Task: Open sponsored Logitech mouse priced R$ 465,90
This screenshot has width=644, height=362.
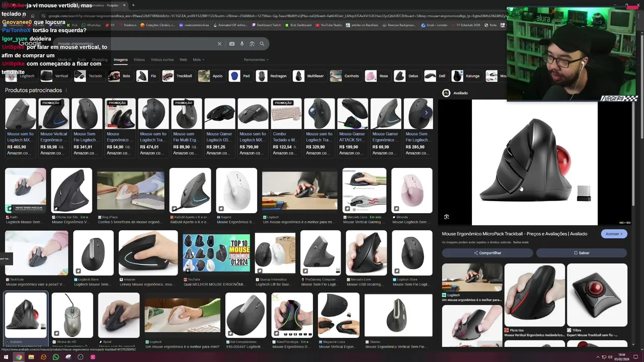Action: [21, 128]
